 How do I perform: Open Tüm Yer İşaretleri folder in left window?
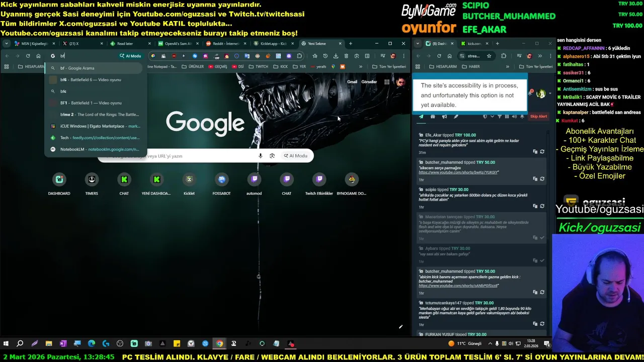[389, 66]
